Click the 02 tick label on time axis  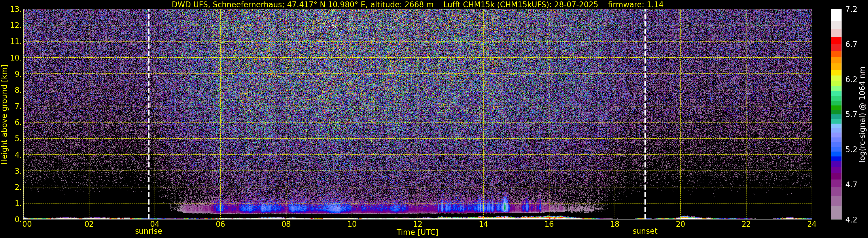tap(89, 224)
